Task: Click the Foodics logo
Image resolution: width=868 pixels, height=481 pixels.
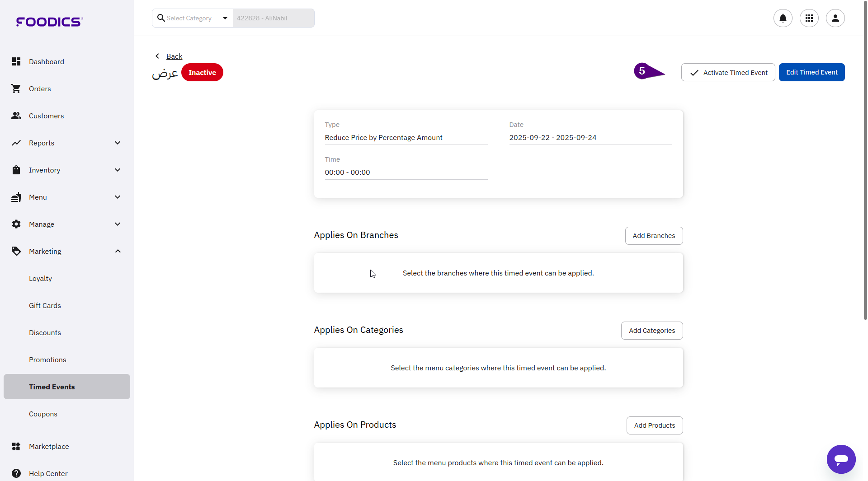Action: pyautogui.click(x=49, y=22)
